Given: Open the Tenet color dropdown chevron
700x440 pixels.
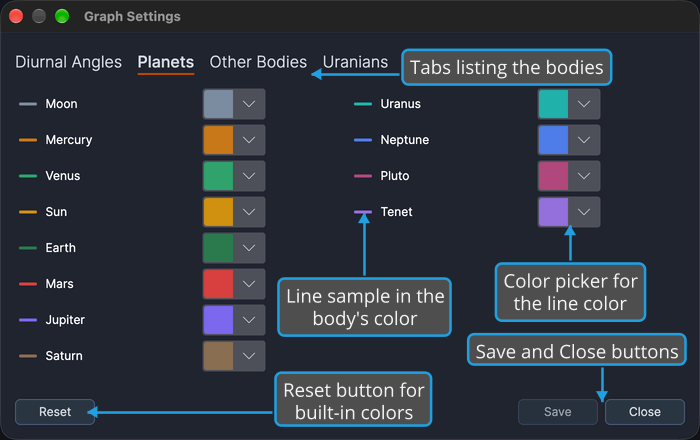Looking at the screenshot, I should [584, 212].
